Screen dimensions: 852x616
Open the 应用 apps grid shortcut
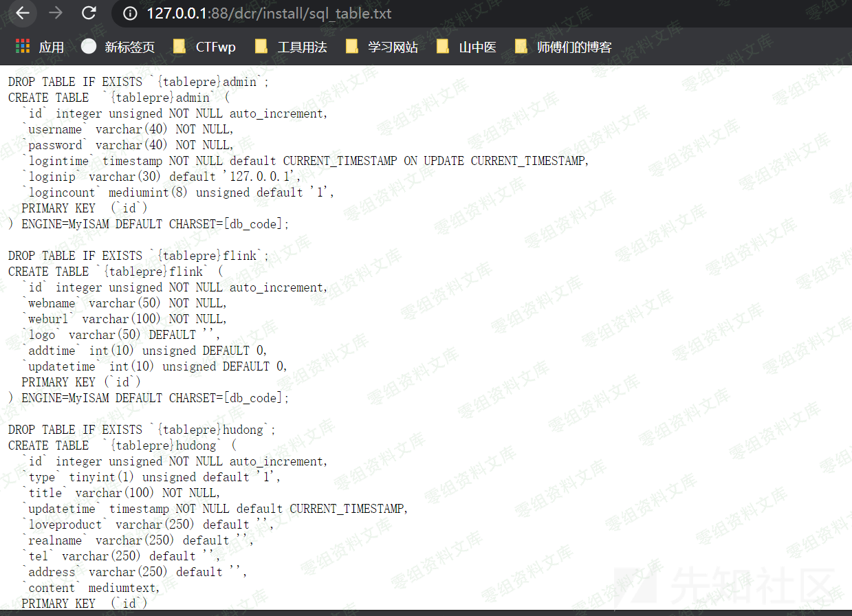[40, 47]
